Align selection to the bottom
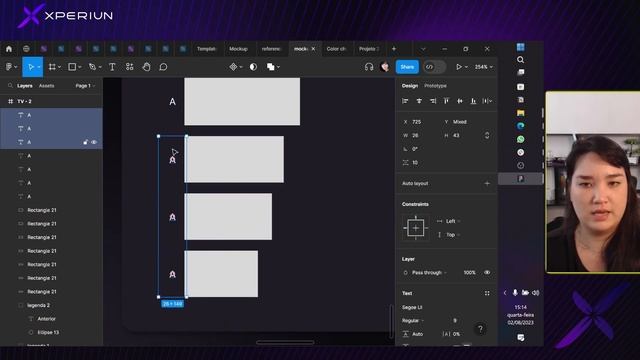Image resolution: width=640 pixels, height=360 pixels. pos(473,101)
